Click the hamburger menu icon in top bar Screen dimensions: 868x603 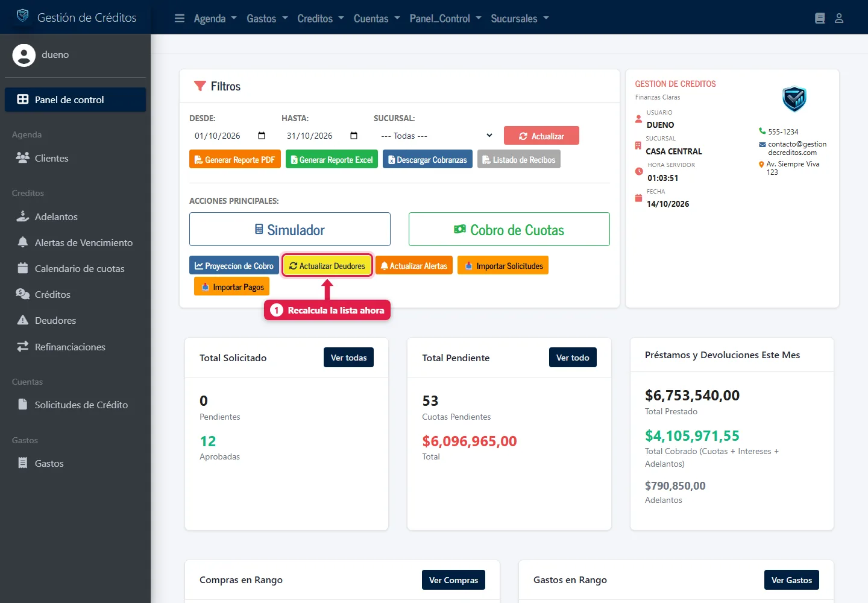[179, 18]
